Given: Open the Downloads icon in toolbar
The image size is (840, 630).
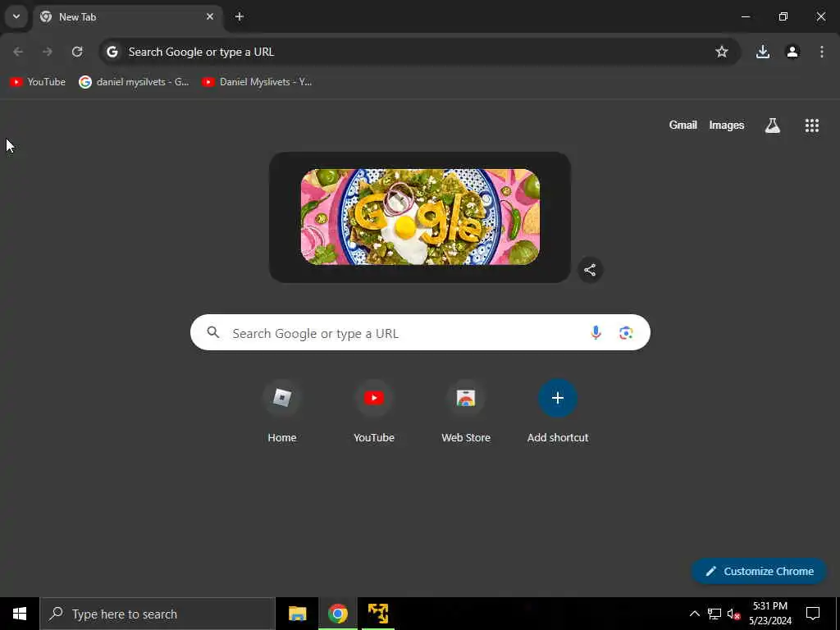Looking at the screenshot, I should click(763, 52).
